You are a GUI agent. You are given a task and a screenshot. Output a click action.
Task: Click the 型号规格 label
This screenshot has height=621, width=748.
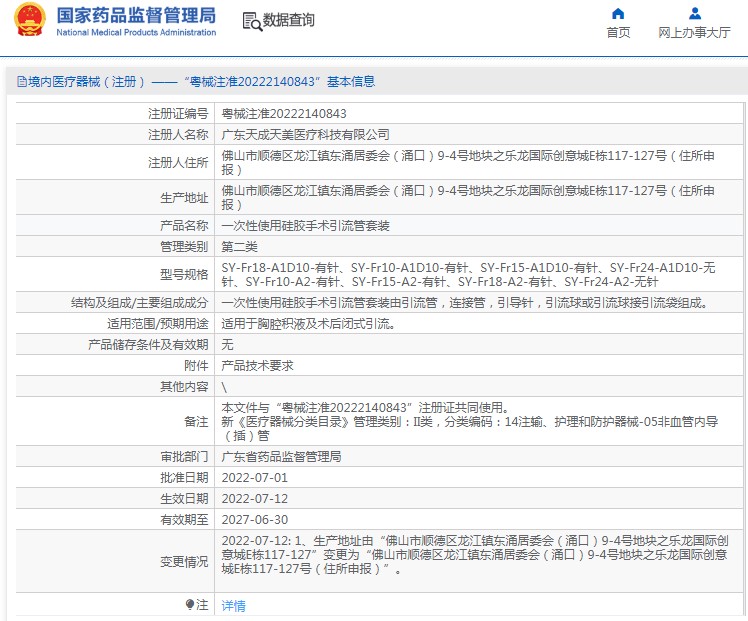(x=184, y=275)
